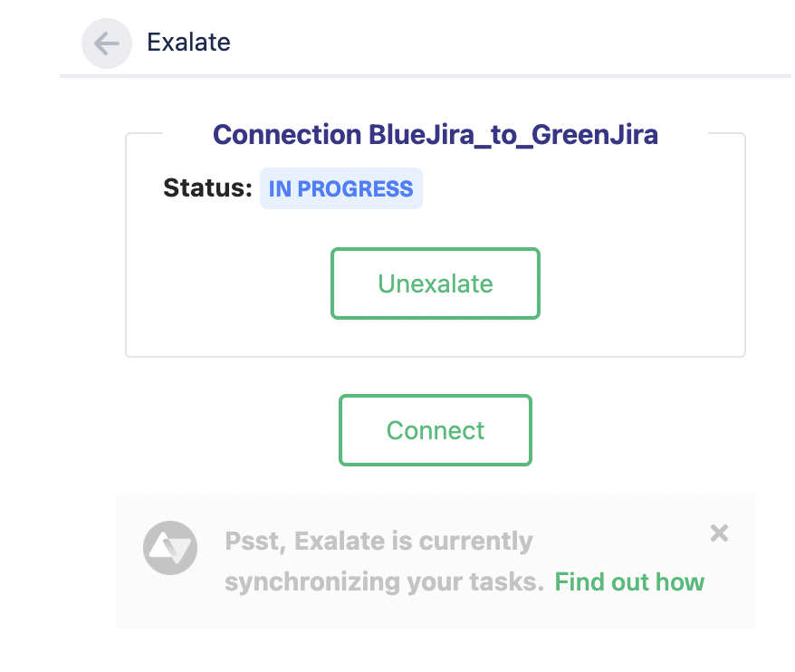Click the Unexalate button
This screenshot has width=795, height=672.
435,283
